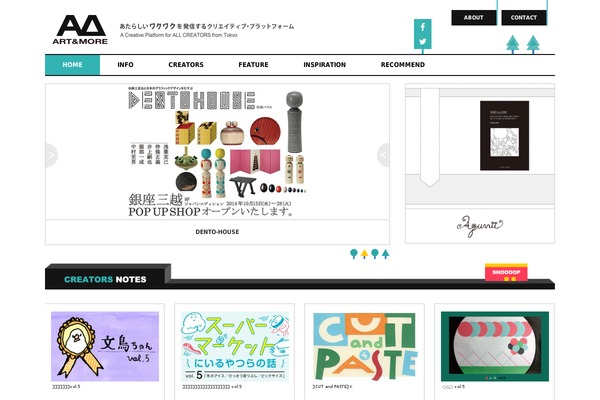600x400 pixels.
Task: Click the Japanese tagline under the header
Action: coord(207,26)
